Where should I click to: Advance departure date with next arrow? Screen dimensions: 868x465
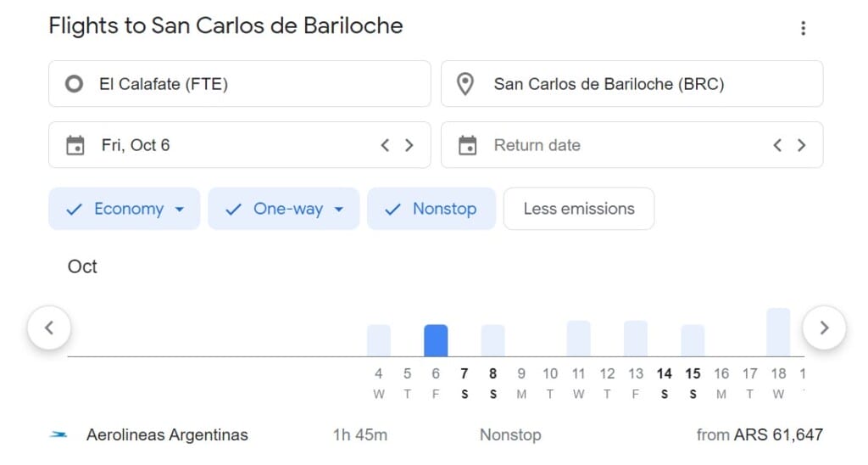409,145
